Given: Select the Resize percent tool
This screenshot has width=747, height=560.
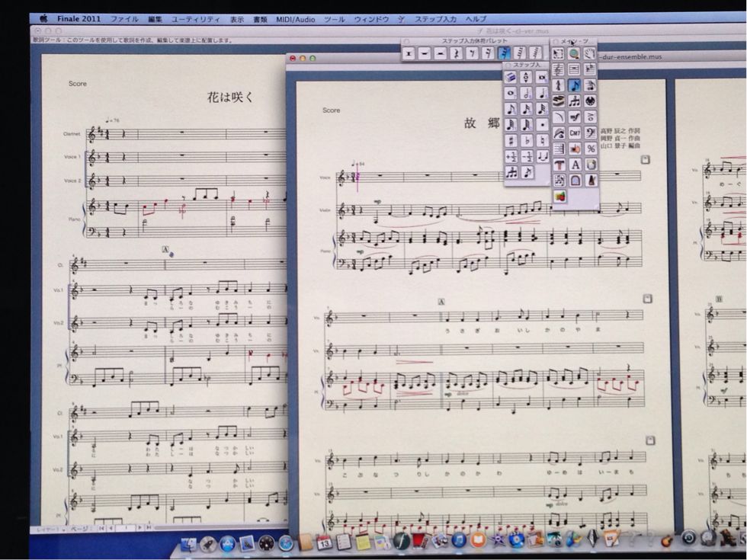Looking at the screenshot, I should tap(590, 149).
